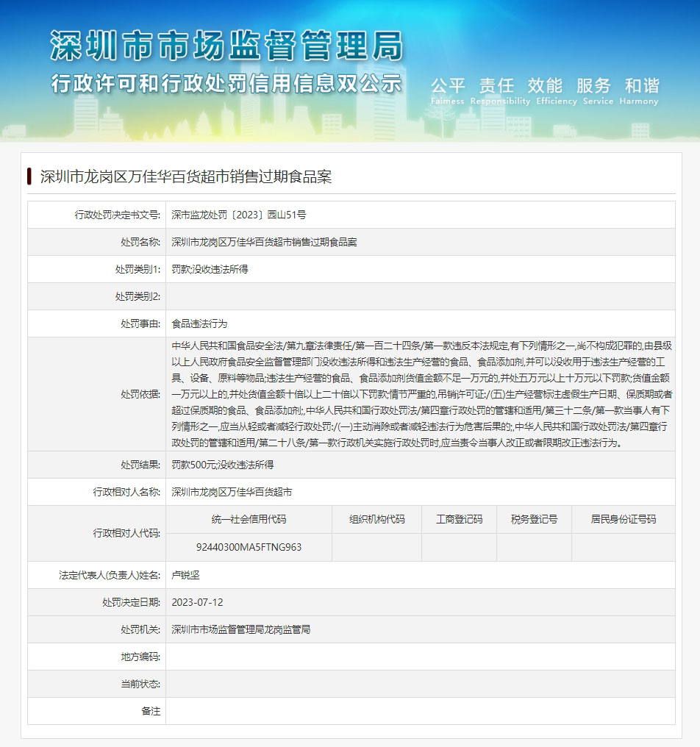Select the 处罚决定日期 row label
Image resolution: width=700 pixels, height=747 pixels.
click(x=132, y=603)
